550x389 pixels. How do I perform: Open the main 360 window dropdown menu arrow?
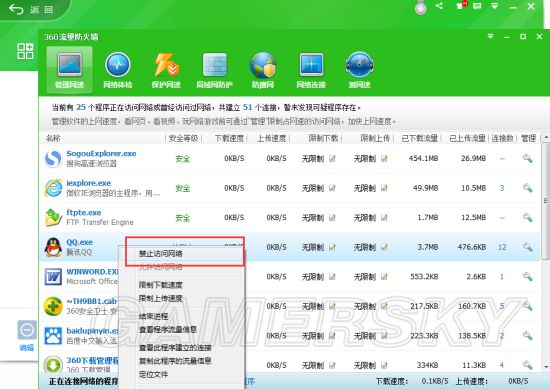point(495,6)
